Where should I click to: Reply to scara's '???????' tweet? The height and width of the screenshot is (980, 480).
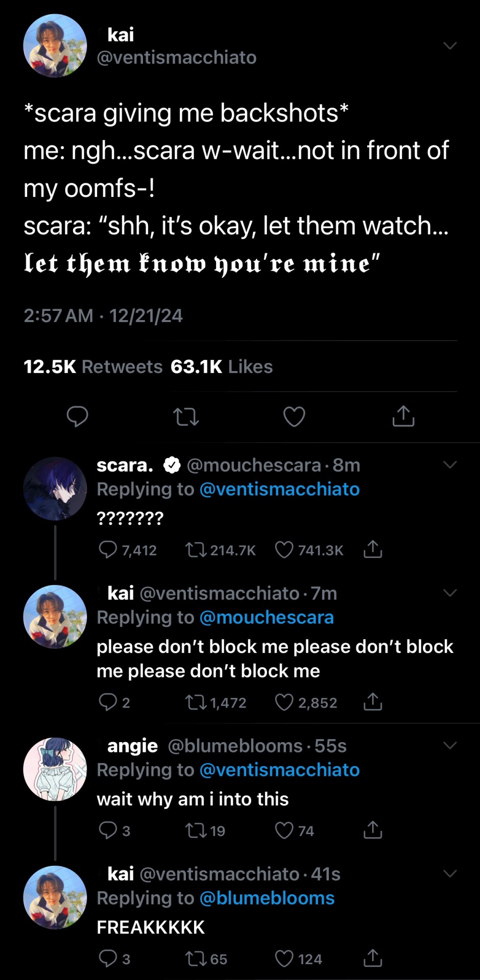tap(108, 550)
